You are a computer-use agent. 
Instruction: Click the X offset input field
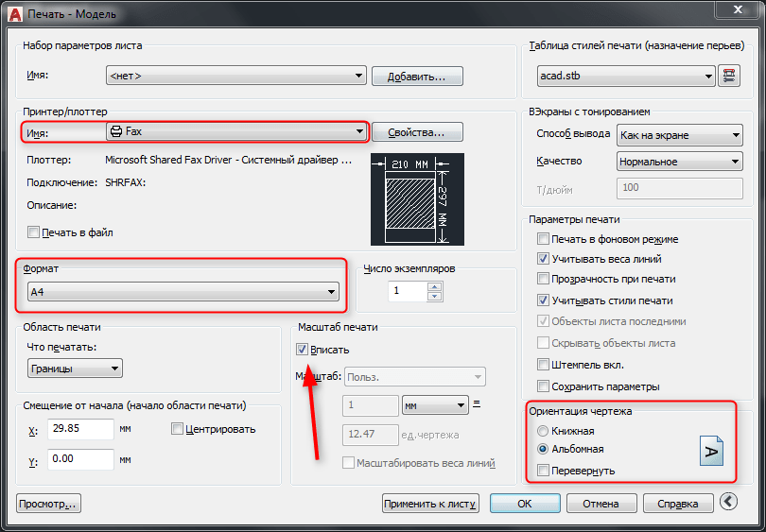[79, 431]
